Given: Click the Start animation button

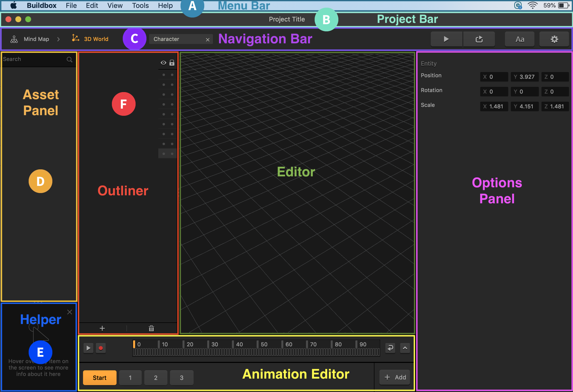Looking at the screenshot, I should [100, 378].
